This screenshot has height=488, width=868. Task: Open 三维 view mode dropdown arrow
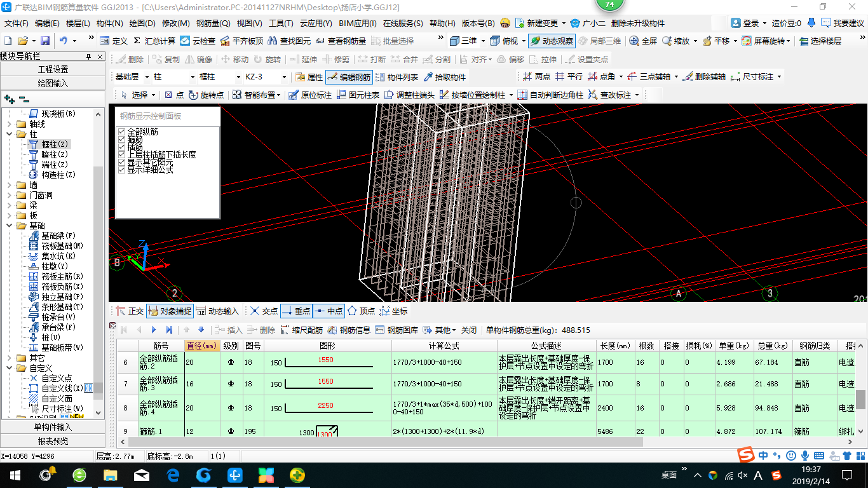coord(483,41)
